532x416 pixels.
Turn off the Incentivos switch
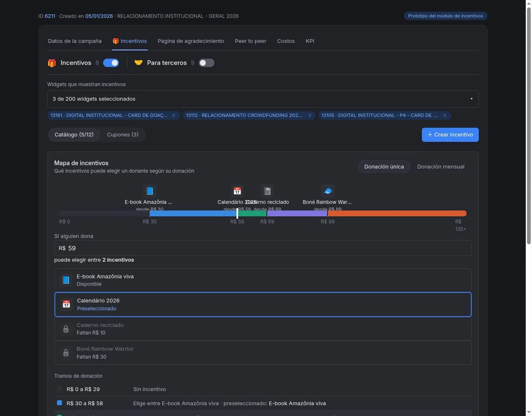tap(111, 63)
